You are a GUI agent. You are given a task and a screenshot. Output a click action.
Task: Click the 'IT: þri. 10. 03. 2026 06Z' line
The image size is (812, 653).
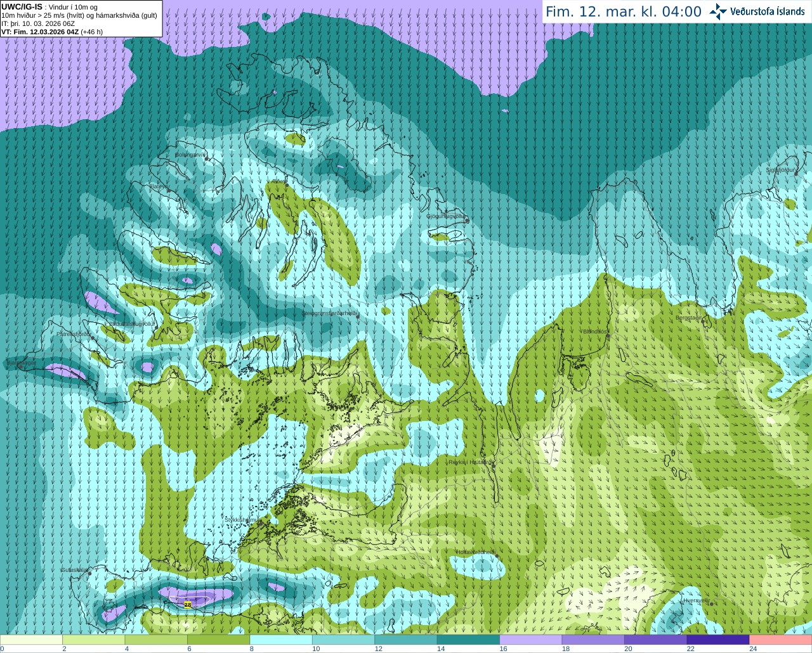click(x=38, y=23)
